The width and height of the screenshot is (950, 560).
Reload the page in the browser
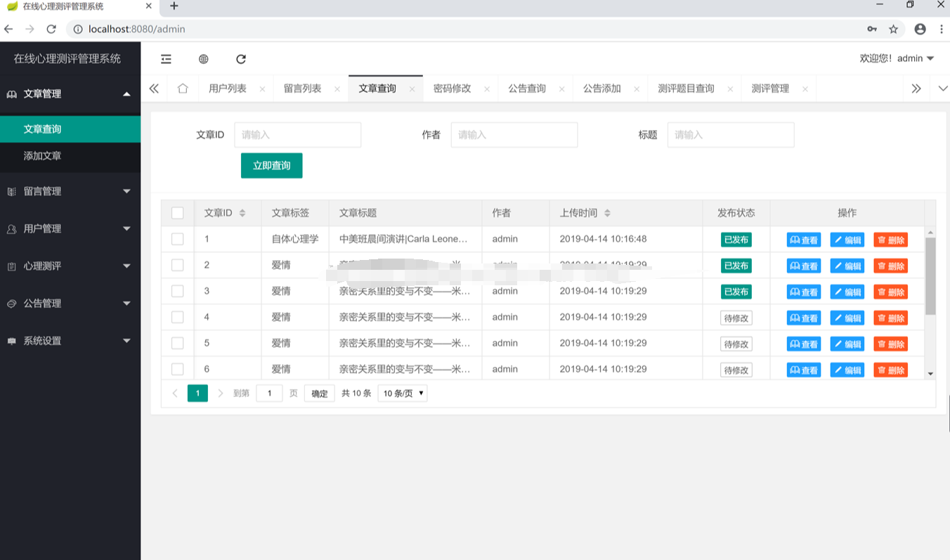click(x=51, y=29)
